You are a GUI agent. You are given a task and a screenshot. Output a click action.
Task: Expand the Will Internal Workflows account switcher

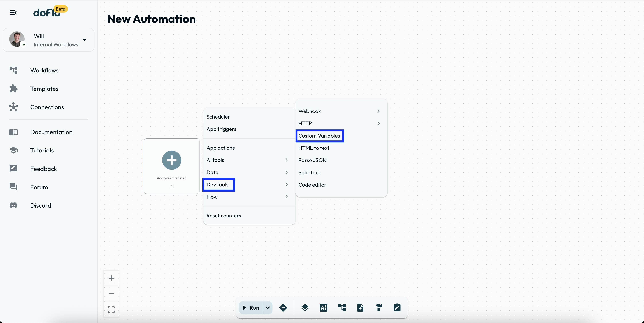(84, 40)
